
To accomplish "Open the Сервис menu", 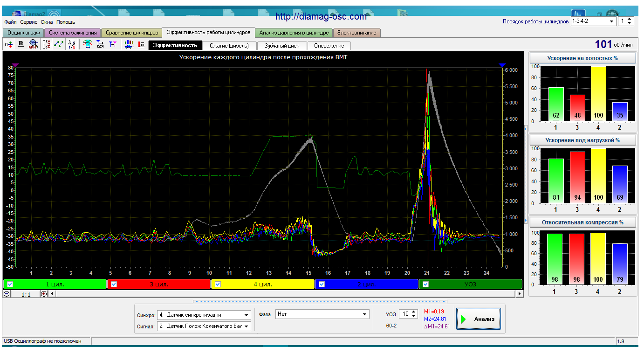I will (29, 22).
